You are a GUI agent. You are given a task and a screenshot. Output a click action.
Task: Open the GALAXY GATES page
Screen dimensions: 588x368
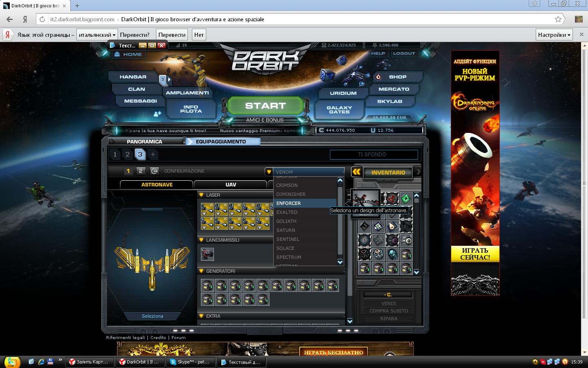tap(339, 110)
